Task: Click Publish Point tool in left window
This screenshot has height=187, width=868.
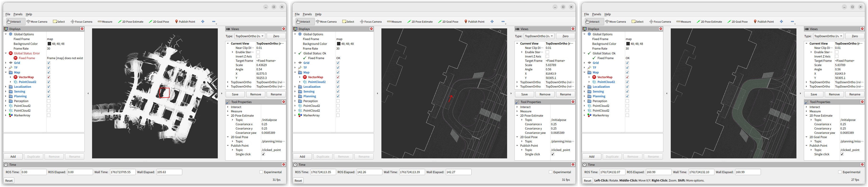Action: [185, 21]
